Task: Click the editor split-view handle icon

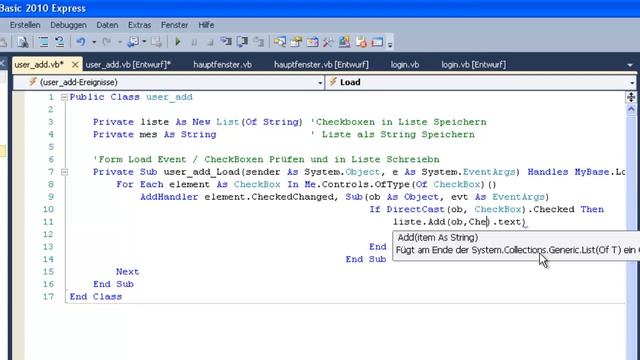Action: 631,97
